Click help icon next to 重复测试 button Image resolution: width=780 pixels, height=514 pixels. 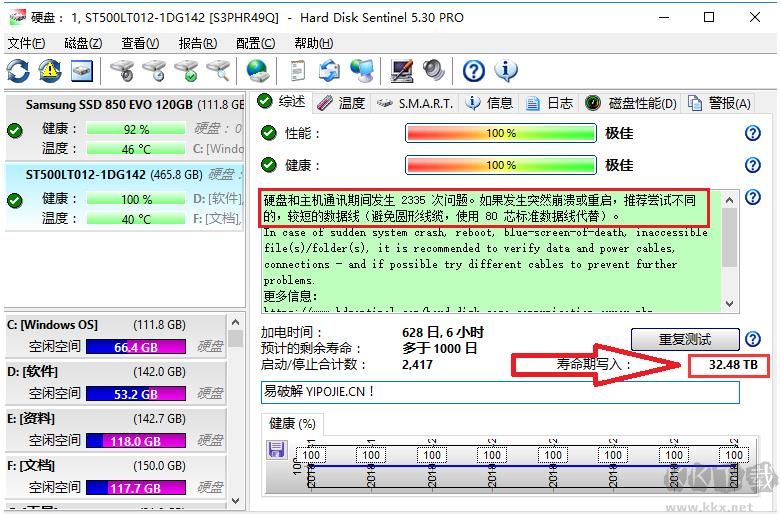tap(753, 339)
